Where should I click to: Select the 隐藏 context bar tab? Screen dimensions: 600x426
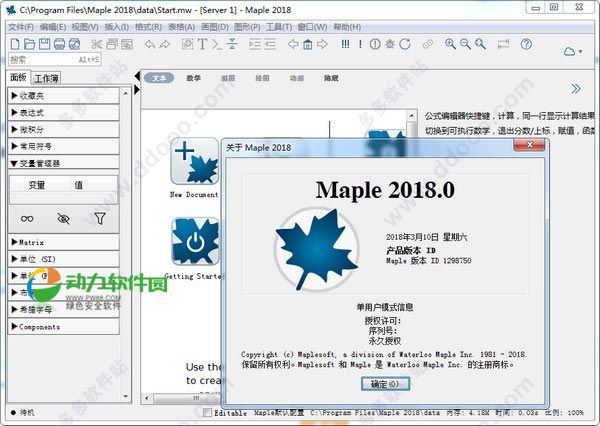coord(331,78)
